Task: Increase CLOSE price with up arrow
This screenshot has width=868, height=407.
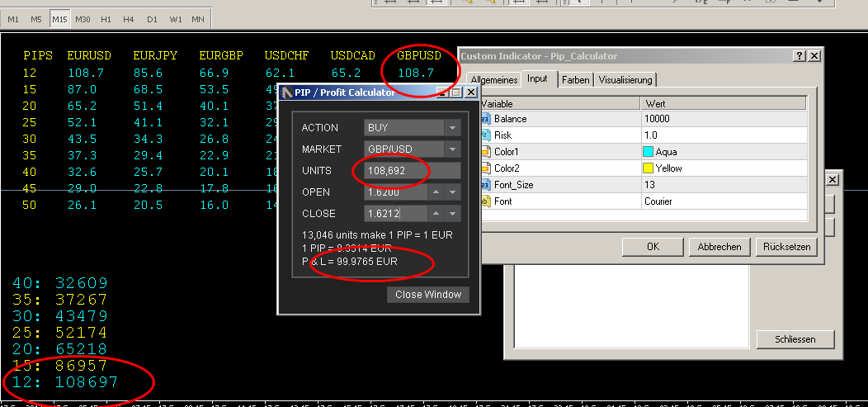Action: tap(436, 213)
